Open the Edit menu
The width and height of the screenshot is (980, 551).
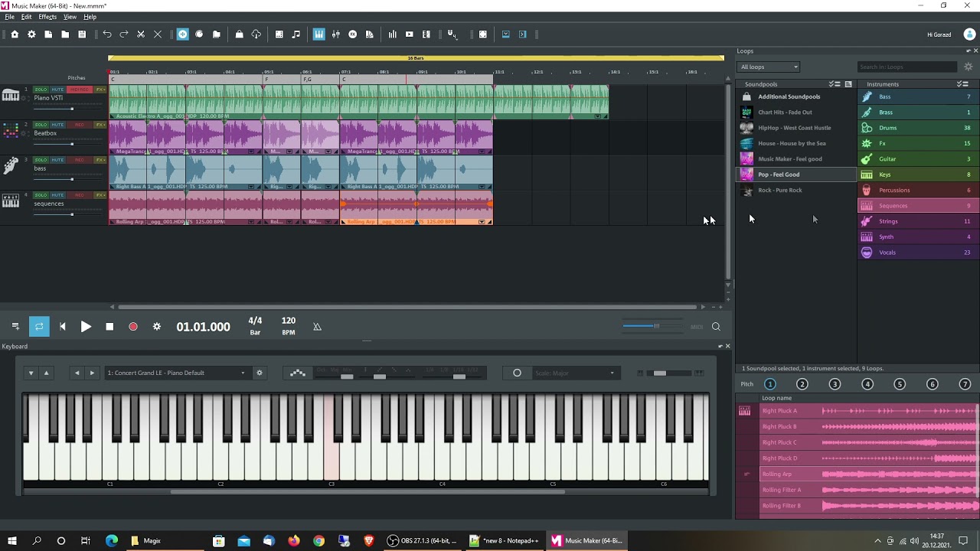(26, 17)
